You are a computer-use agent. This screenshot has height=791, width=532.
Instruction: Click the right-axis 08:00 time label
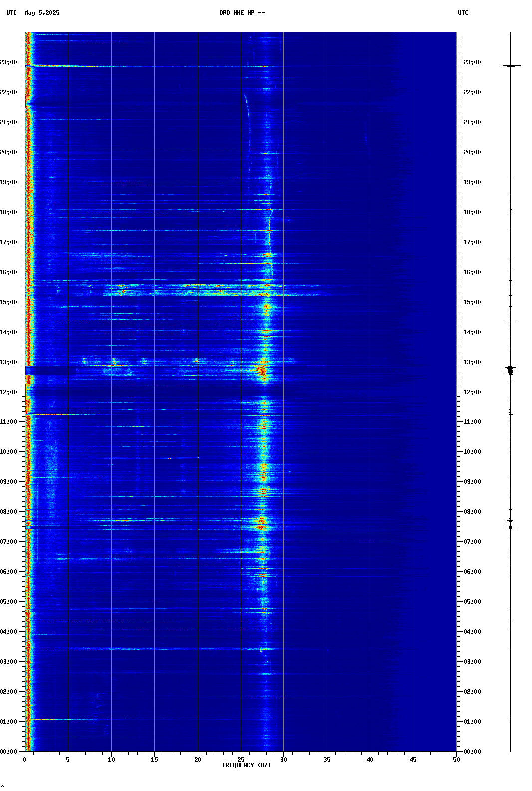click(472, 512)
